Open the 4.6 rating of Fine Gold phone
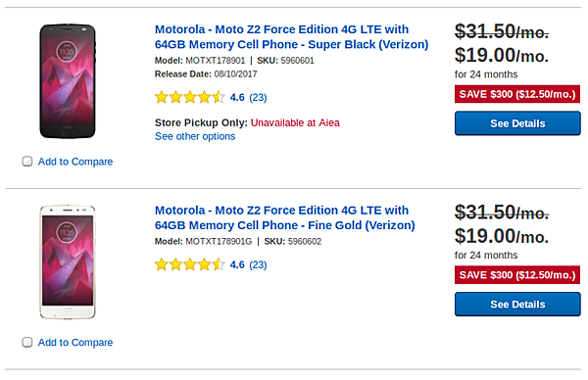The height and width of the screenshot is (380, 588). pos(237,264)
